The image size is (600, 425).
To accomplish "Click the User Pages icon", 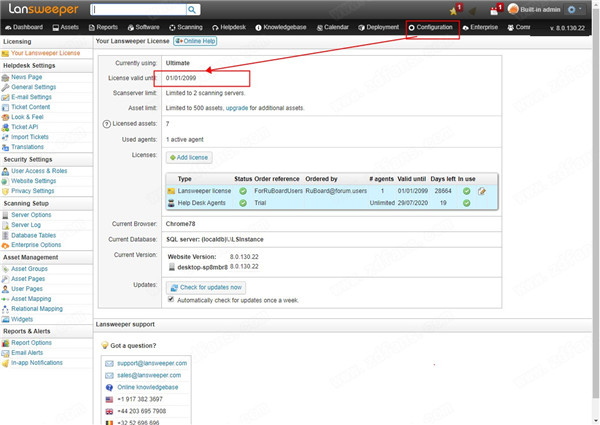I will click(x=5, y=289).
